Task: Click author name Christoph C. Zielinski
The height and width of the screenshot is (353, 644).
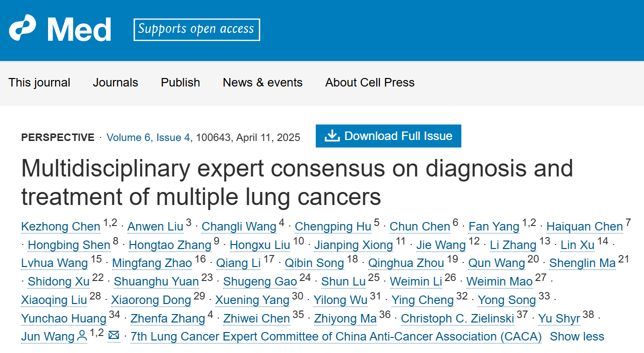Action: (x=457, y=318)
